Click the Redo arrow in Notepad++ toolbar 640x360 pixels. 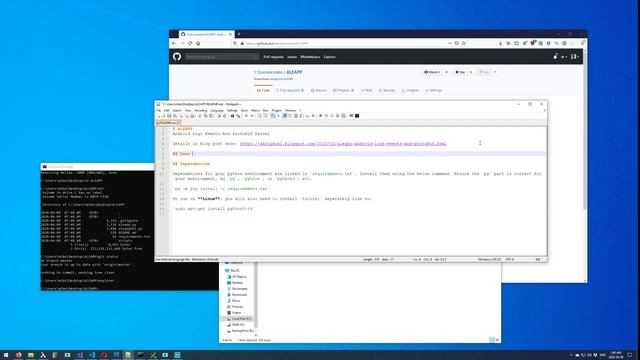(x=225, y=116)
